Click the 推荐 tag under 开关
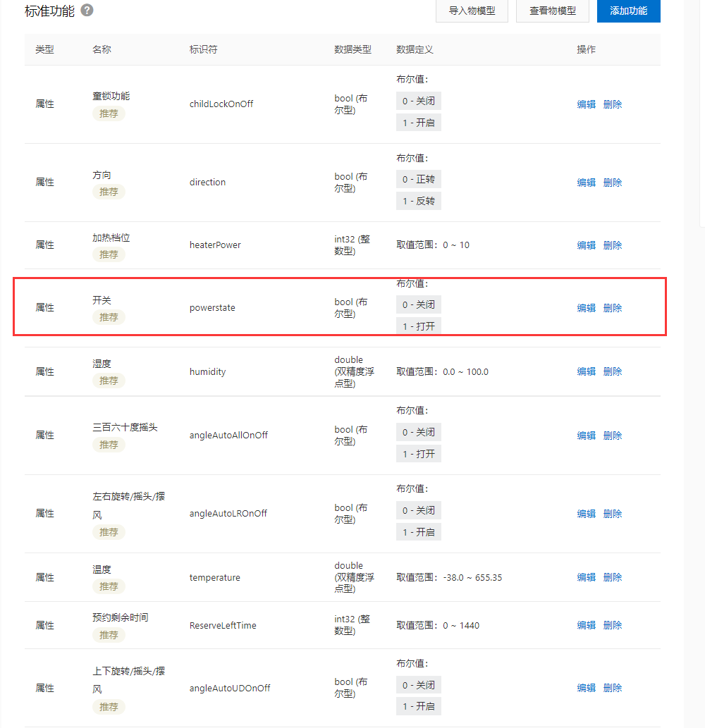 pos(109,317)
